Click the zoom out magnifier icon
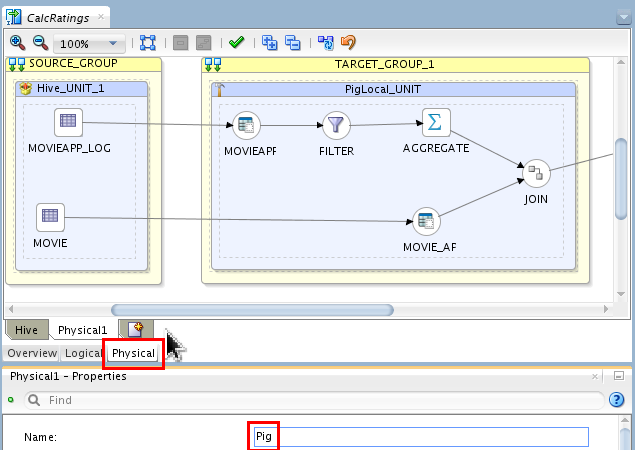 [x=40, y=43]
